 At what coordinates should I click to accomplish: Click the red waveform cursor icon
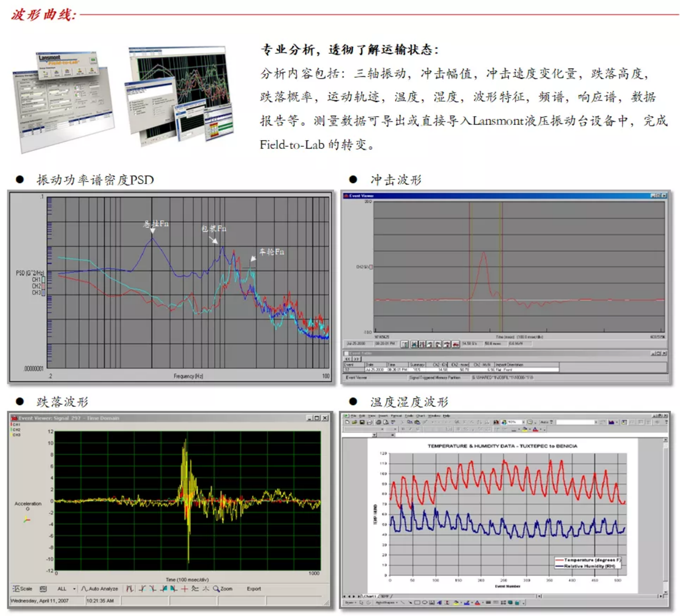(130, 589)
